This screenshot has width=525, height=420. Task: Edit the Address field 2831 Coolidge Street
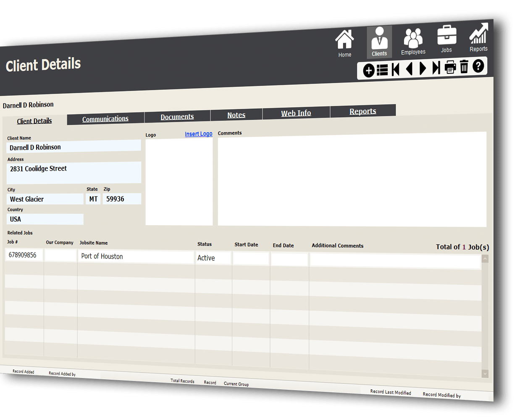click(x=74, y=173)
